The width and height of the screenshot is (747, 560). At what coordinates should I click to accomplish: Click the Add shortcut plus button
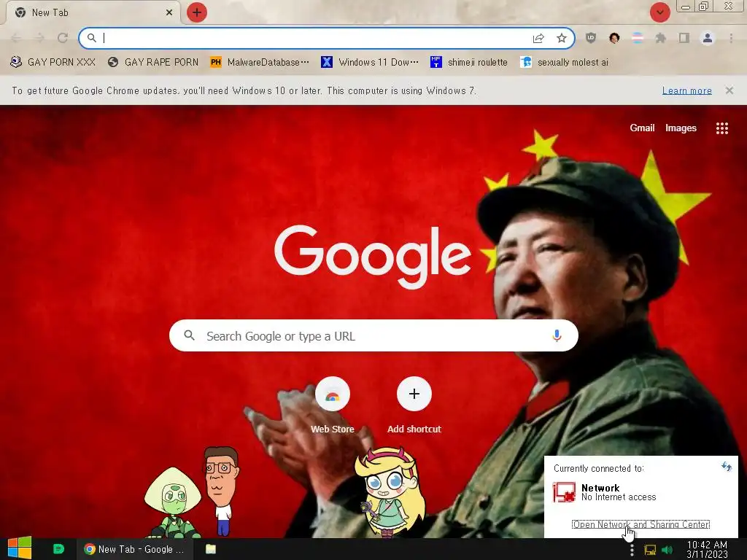[414, 394]
